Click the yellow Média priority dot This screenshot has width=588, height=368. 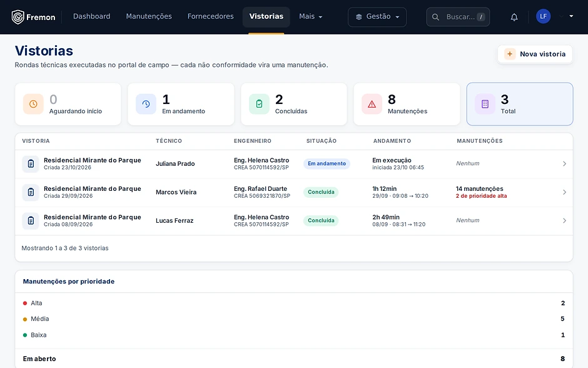click(x=25, y=319)
